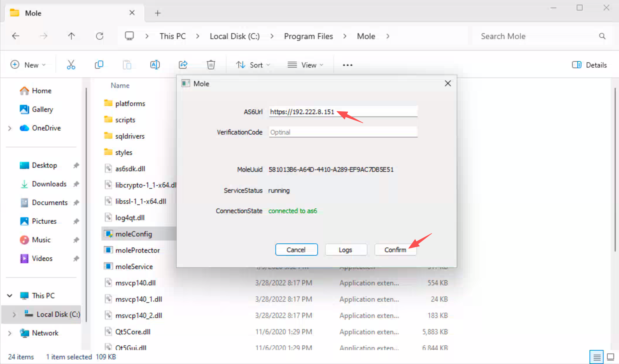
Task: Toggle the Details pane button
Action: [589, 65]
